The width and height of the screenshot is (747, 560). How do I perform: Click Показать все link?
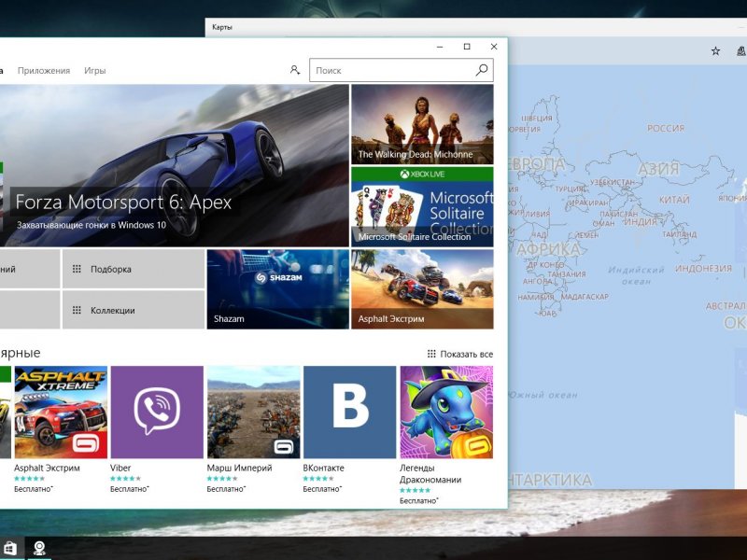click(460, 354)
